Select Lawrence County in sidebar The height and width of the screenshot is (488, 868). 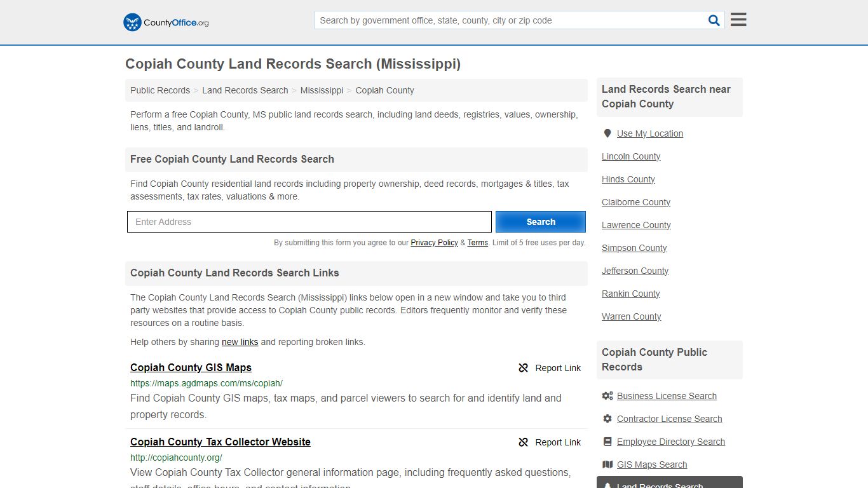[x=636, y=225]
